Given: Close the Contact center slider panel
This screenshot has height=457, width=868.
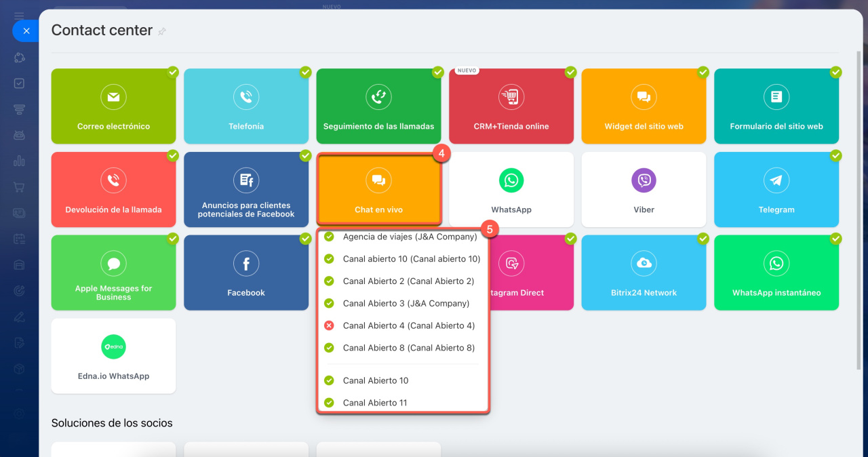Looking at the screenshot, I should pos(26,31).
